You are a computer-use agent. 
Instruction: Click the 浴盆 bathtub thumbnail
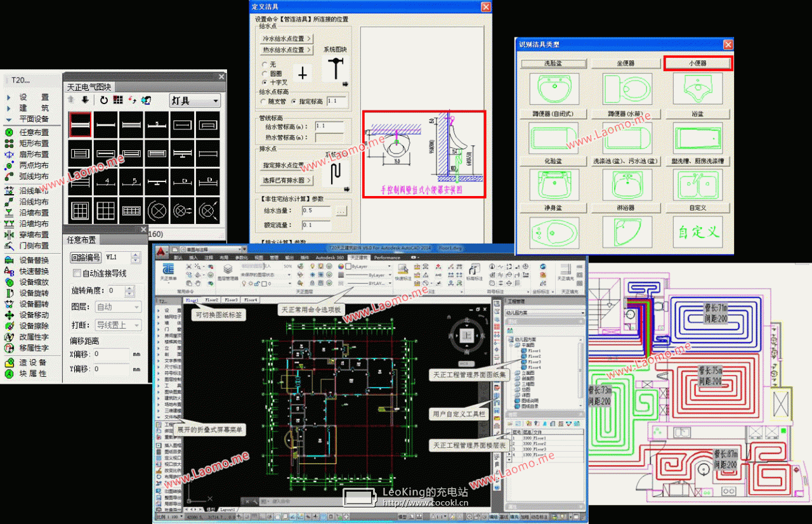(x=698, y=137)
